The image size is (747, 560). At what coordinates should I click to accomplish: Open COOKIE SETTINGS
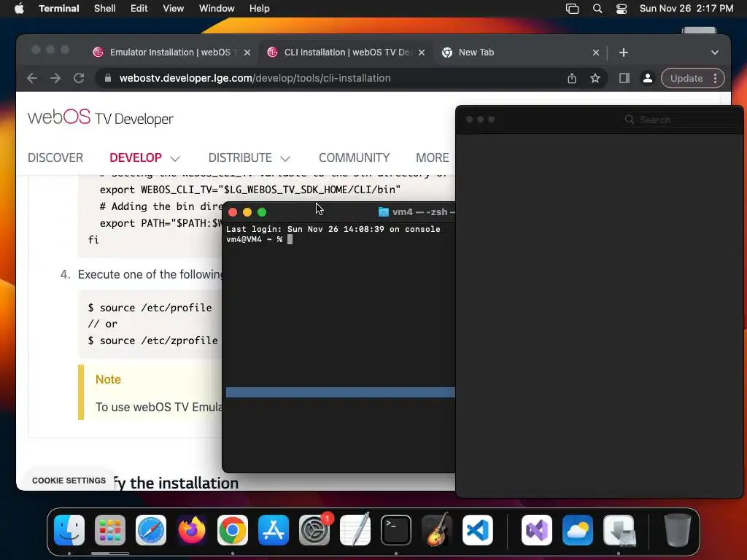point(69,481)
